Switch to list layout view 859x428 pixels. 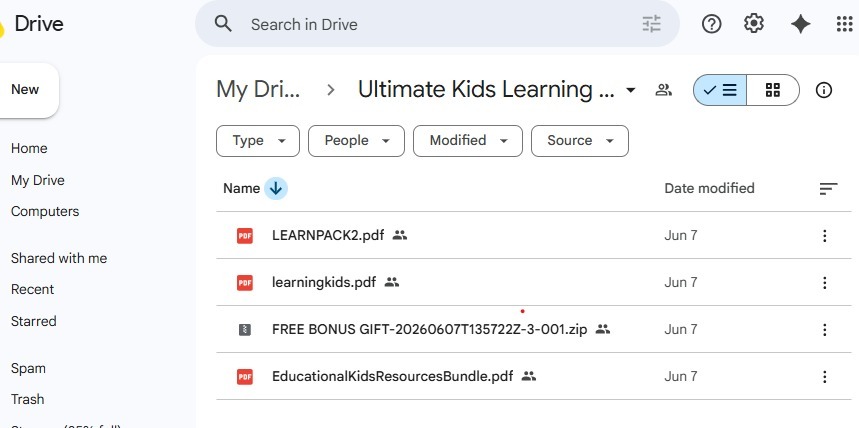pyautogui.click(x=720, y=90)
